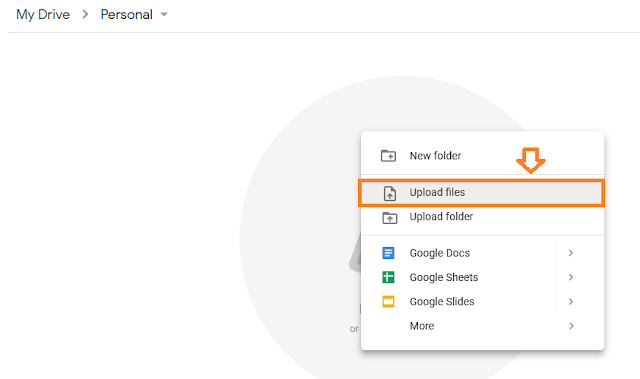Expand the Google Slides submenu arrow

coord(571,301)
